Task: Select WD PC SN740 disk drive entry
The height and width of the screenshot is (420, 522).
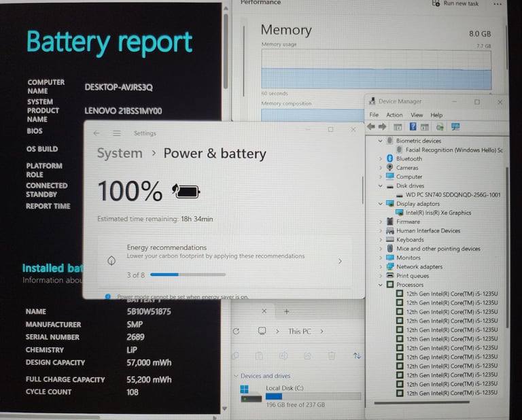Action: coord(453,194)
